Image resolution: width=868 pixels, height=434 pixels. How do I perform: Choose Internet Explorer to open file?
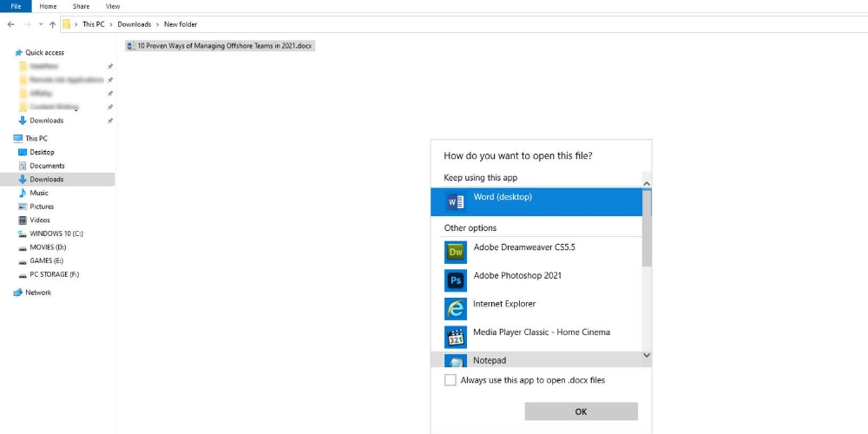click(536, 308)
